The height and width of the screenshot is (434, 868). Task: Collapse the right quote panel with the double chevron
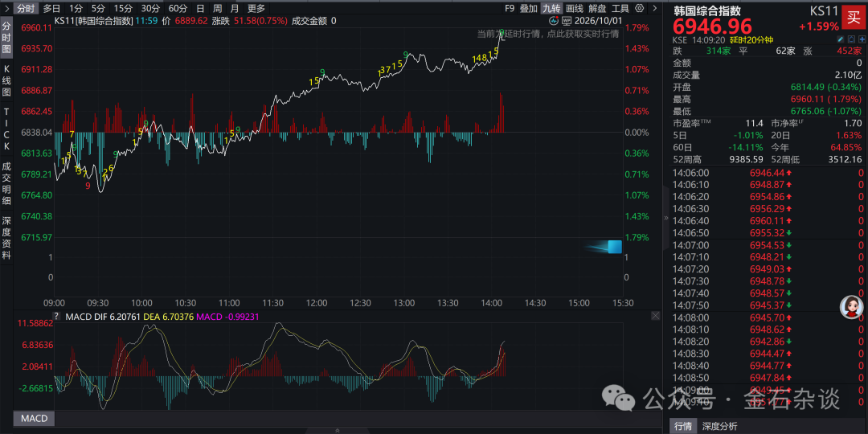(666, 218)
